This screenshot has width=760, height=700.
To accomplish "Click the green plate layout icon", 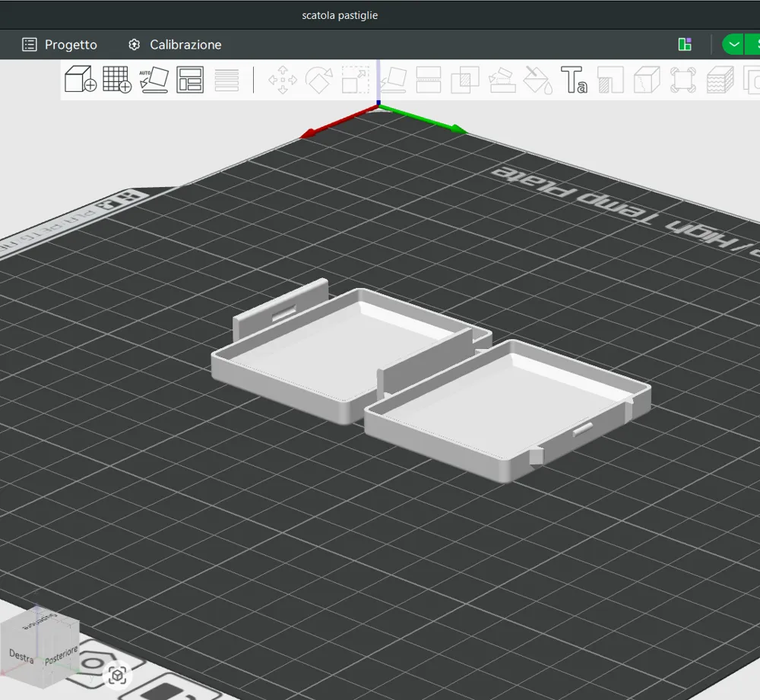I will (x=685, y=45).
